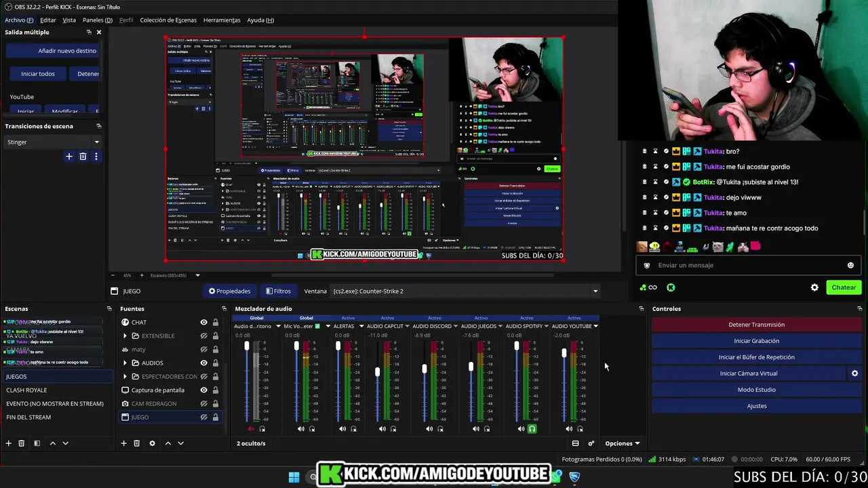Show the JUEGO source
868x488 pixels.
click(203, 417)
